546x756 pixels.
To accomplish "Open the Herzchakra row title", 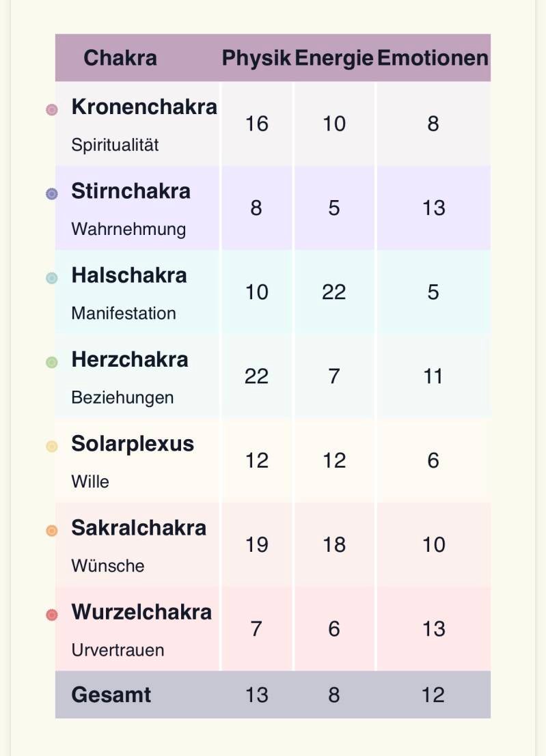I will pos(130,360).
